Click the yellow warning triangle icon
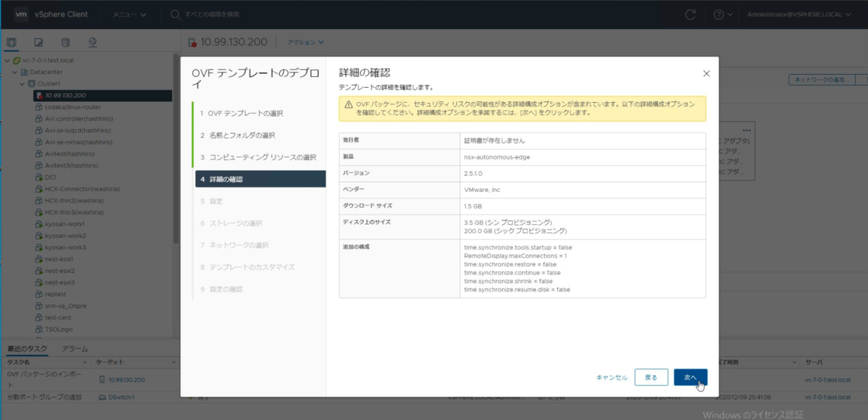The image size is (868, 420). [348, 106]
